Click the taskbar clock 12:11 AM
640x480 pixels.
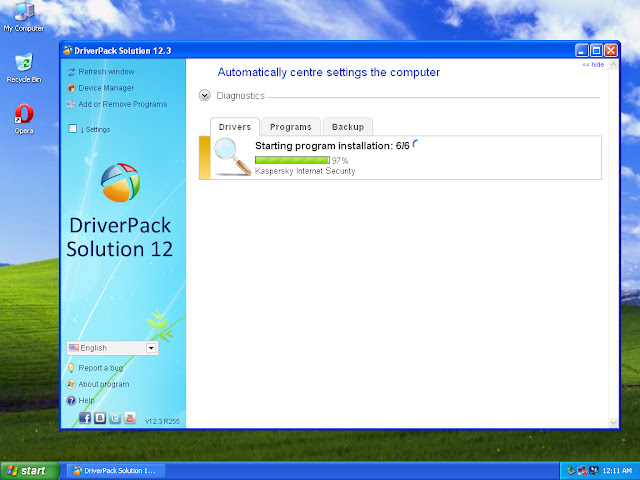617,471
